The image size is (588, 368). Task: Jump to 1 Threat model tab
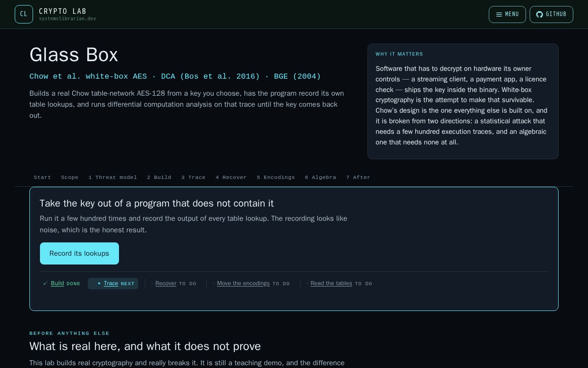113,177
